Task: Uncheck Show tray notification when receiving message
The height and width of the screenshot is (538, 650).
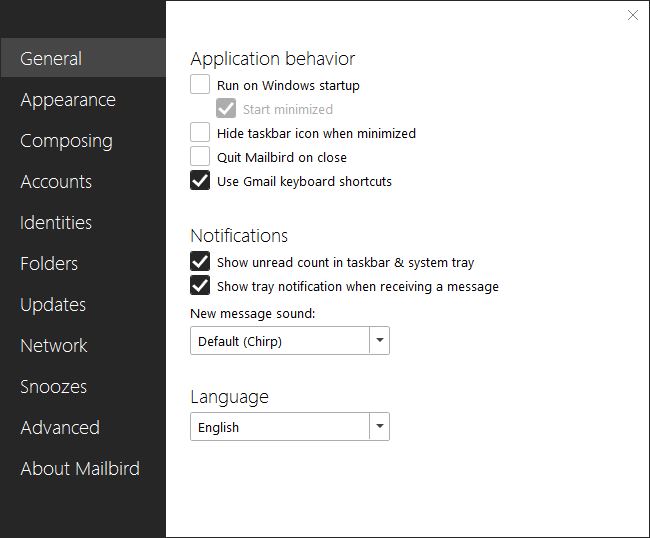Action: [200, 286]
